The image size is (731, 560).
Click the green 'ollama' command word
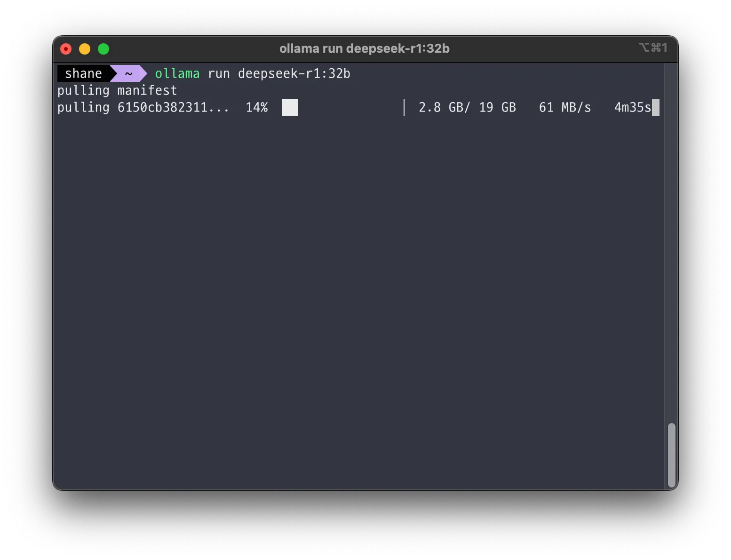click(x=177, y=73)
